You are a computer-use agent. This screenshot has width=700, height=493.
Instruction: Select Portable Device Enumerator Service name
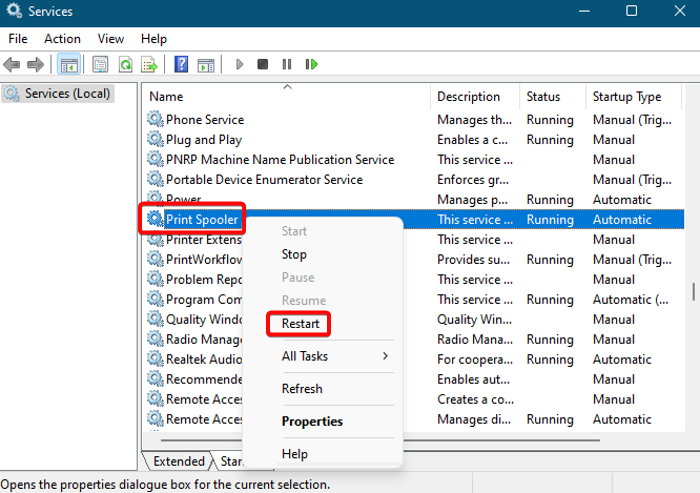(264, 180)
